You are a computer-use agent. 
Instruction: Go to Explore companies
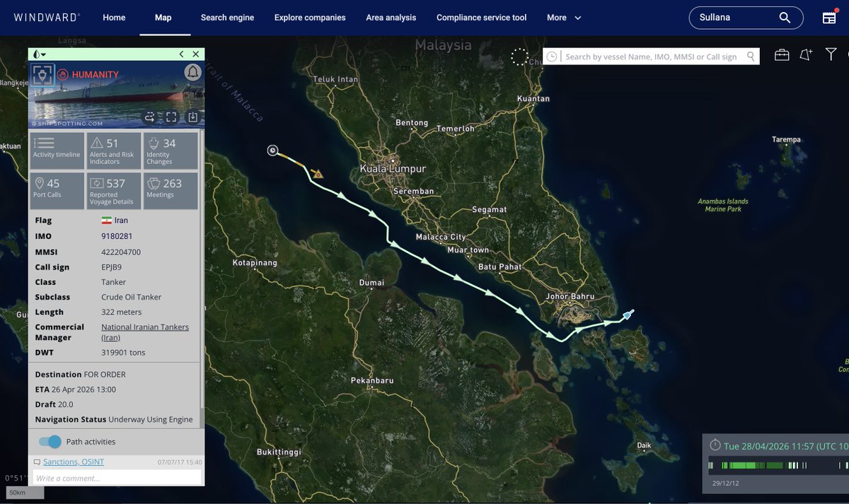310,18
